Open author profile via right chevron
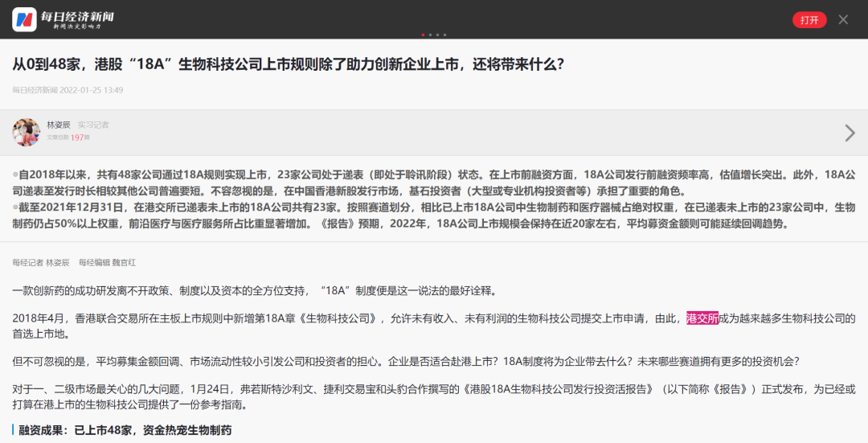The width and height of the screenshot is (868, 443). click(850, 133)
